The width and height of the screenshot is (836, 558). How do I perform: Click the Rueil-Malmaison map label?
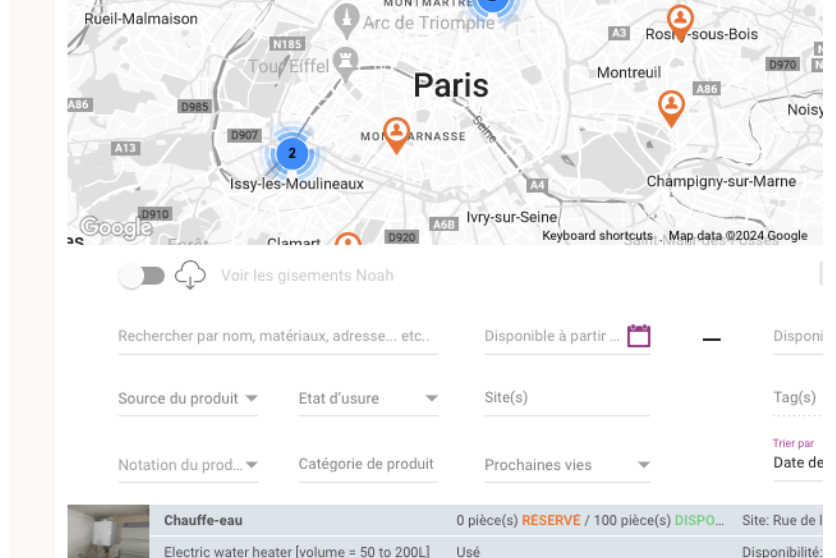point(141,19)
